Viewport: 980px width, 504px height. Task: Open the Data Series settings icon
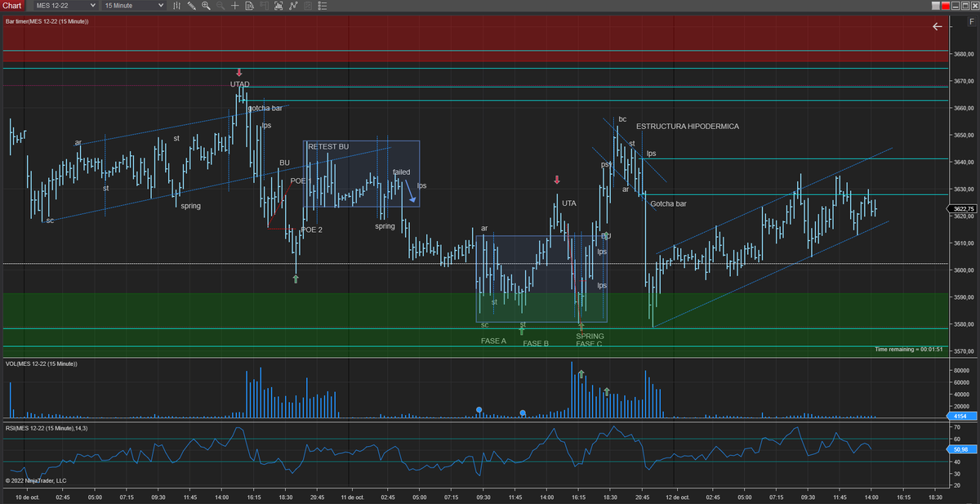coord(278,6)
